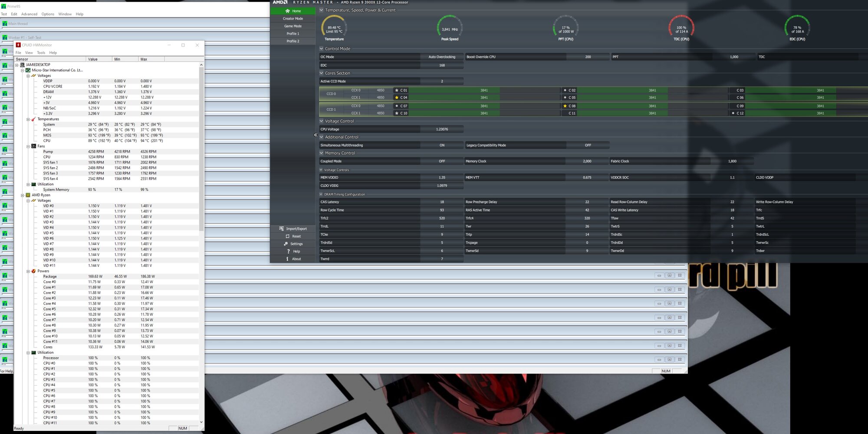Click the Import/Export icon in the sidebar
Viewport: 868px width, 434px height.
[x=282, y=229]
